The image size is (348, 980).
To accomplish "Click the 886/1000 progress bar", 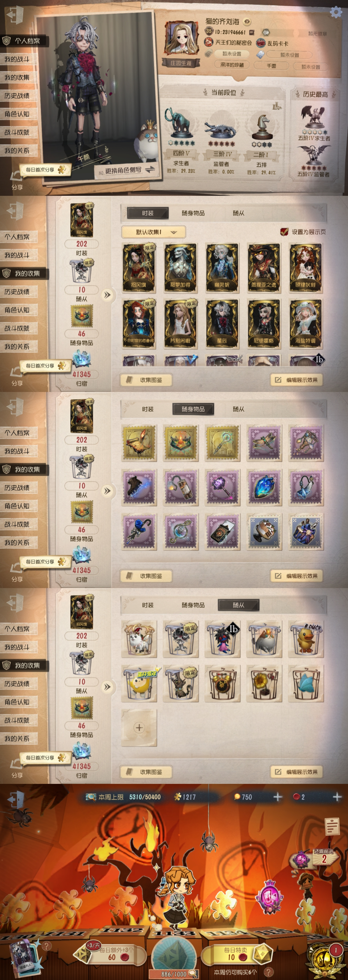I will click(174, 973).
